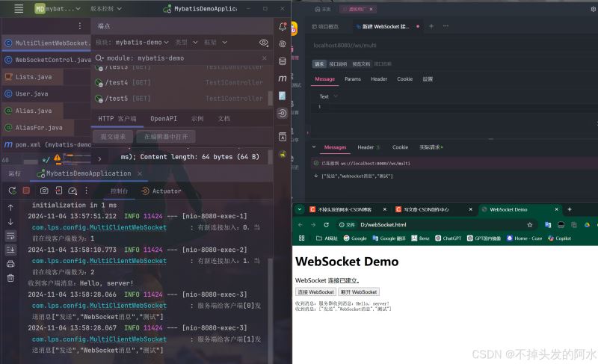Screen dimensions: 598x364
Task: Toggle the eye icon in Endpoints toolbar
Action: 264,43
